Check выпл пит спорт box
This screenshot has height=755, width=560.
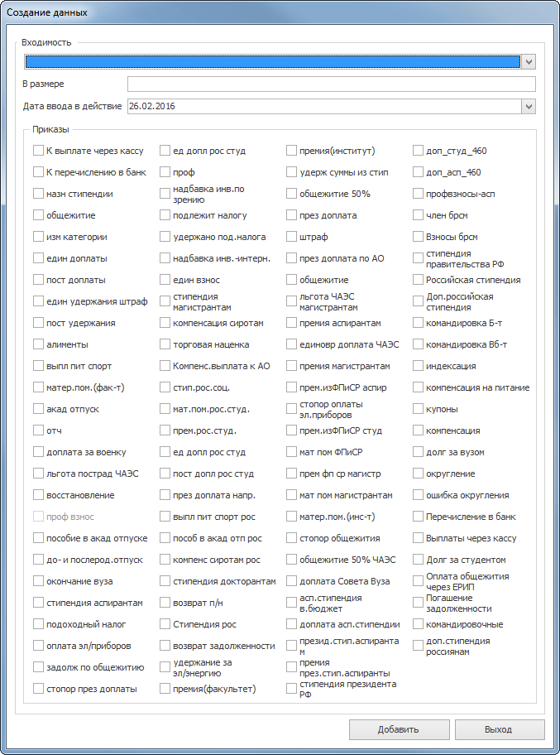[x=39, y=366]
